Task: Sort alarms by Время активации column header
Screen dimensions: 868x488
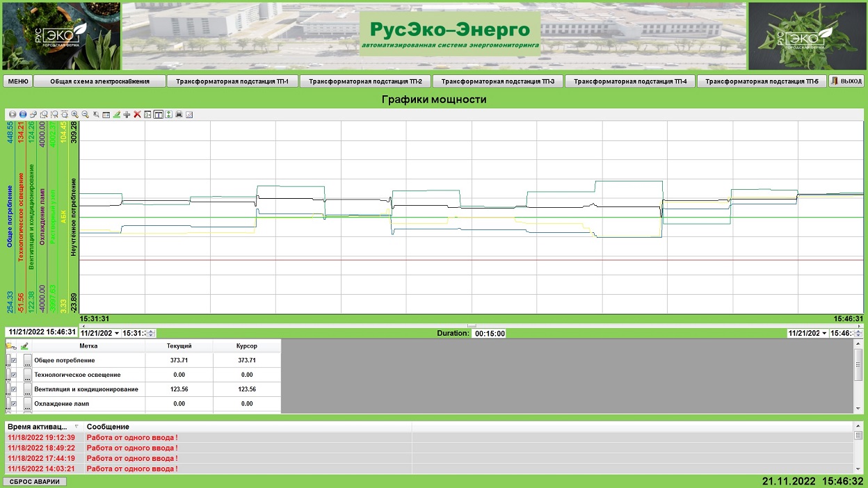Action: tap(43, 426)
